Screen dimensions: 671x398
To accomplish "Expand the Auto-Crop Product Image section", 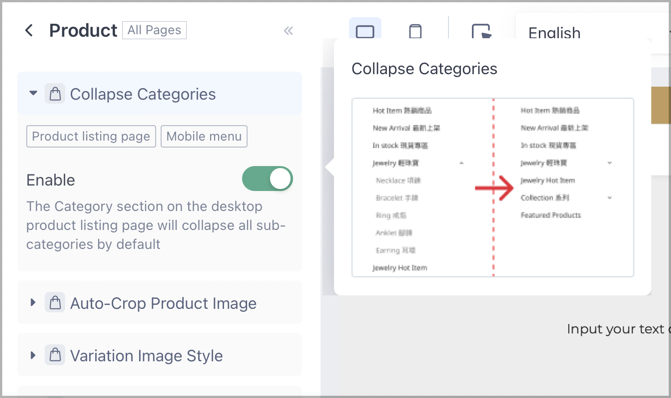I will pyautogui.click(x=33, y=303).
